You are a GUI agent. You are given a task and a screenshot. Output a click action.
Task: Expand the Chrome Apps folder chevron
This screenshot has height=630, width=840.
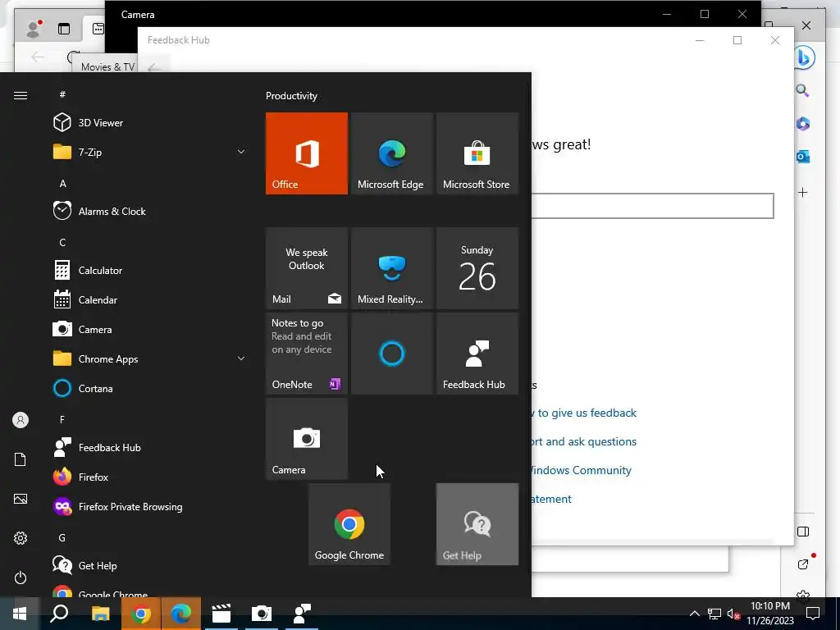click(241, 359)
